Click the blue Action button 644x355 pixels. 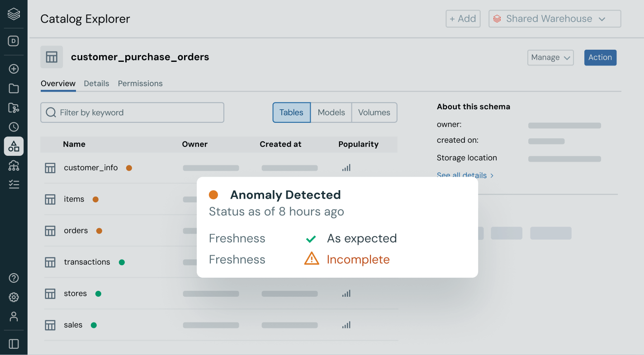coord(600,57)
